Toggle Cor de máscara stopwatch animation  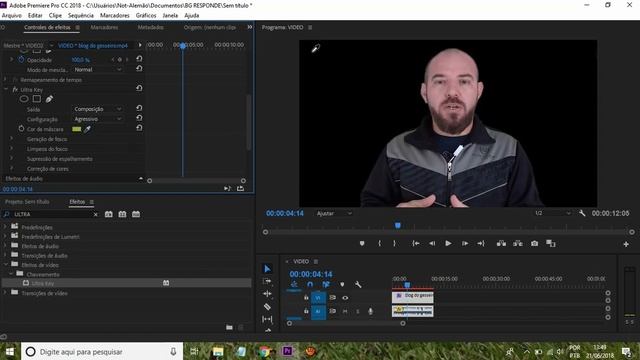tap(21, 129)
